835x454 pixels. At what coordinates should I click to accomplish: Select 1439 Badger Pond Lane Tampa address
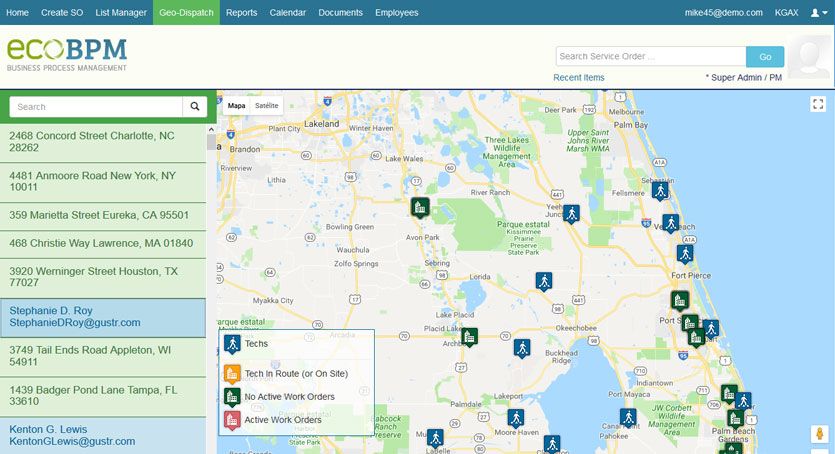click(x=103, y=395)
